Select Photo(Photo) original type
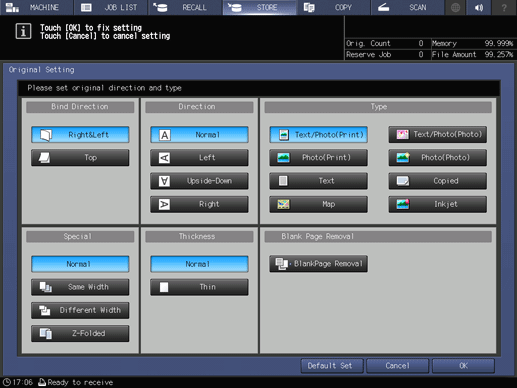The height and width of the screenshot is (388, 517). tap(437, 158)
